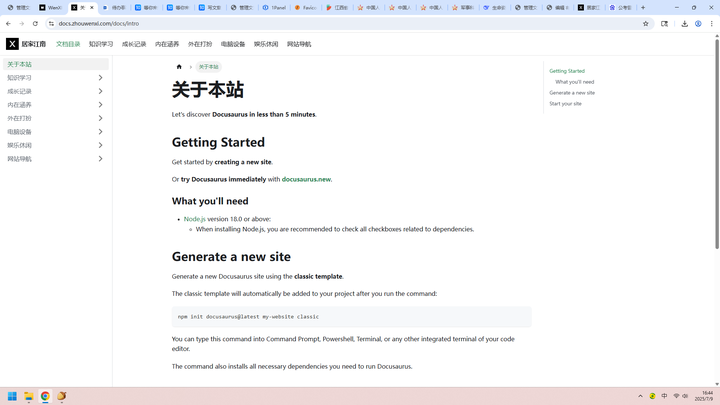Open 文档目录 in the top navbar
Viewport: 720px width, 405px height.
click(x=68, y=44)
